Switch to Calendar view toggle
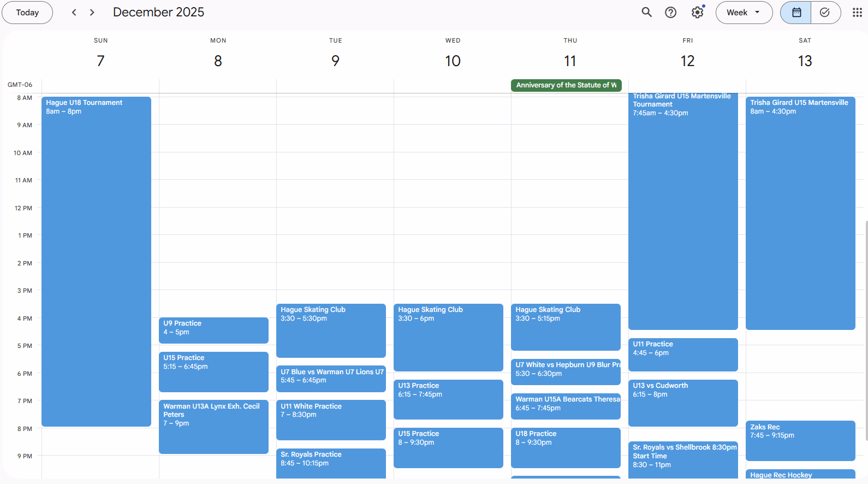This screenshot has height=484, width=868. pyautogui.click(x=796, y=13)
